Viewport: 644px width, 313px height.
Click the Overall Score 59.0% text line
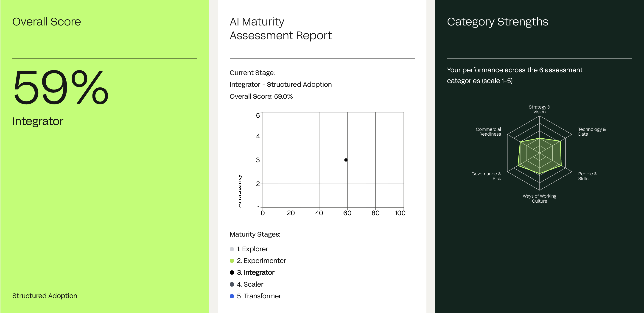click(x=261, y=96)
